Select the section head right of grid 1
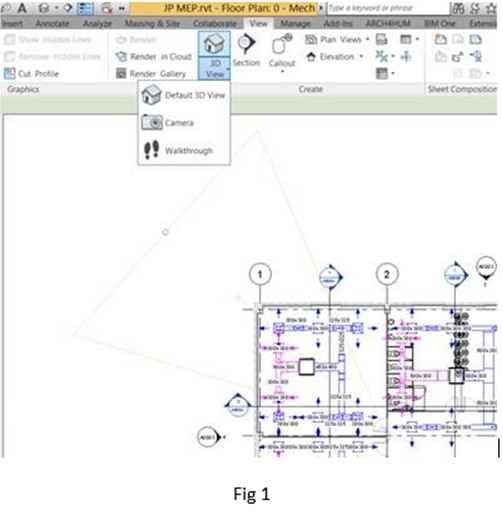 coord(330,277)
